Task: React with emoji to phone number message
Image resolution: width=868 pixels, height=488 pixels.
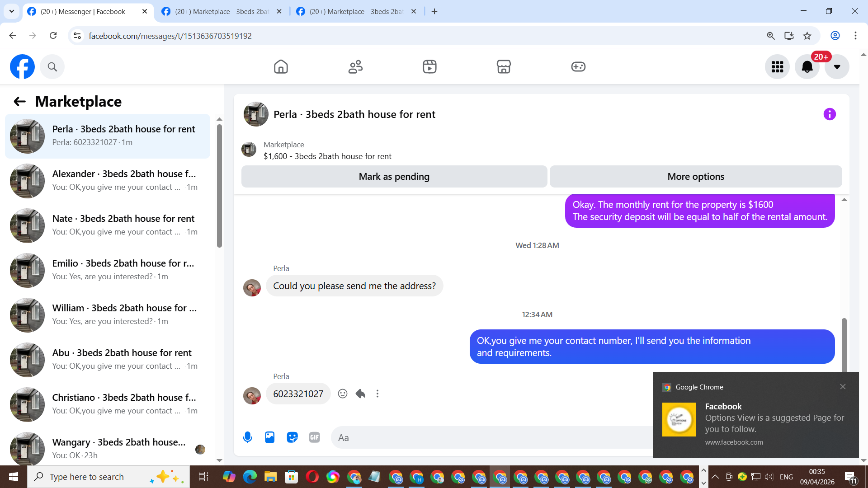Action: (x=343, y=394)
